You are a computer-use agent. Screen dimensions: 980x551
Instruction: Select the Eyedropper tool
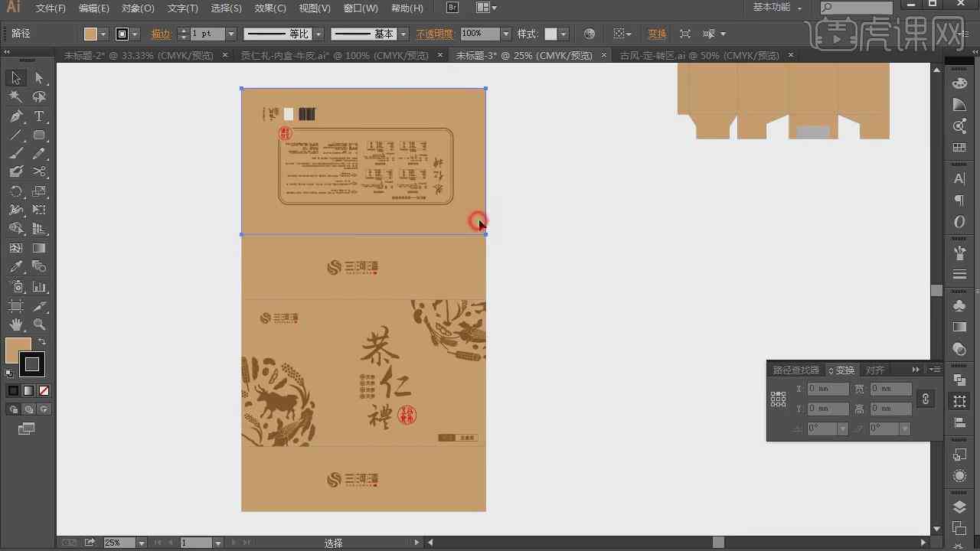[x=15, y=267]
